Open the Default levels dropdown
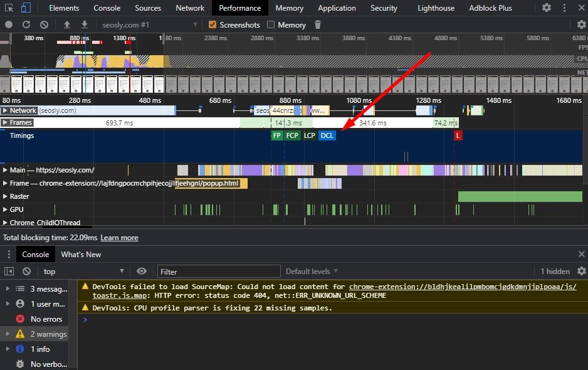588x370 pixels. click(312, 271)
